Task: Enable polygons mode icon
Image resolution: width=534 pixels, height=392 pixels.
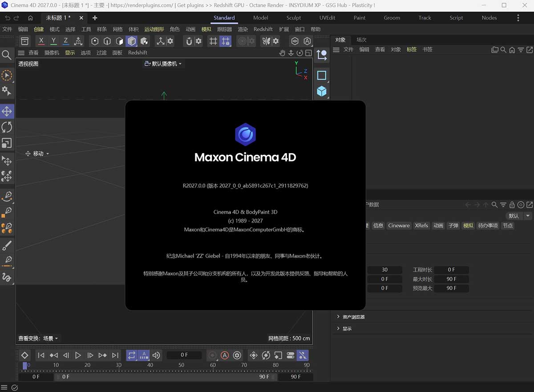Action: coord(119,41)
